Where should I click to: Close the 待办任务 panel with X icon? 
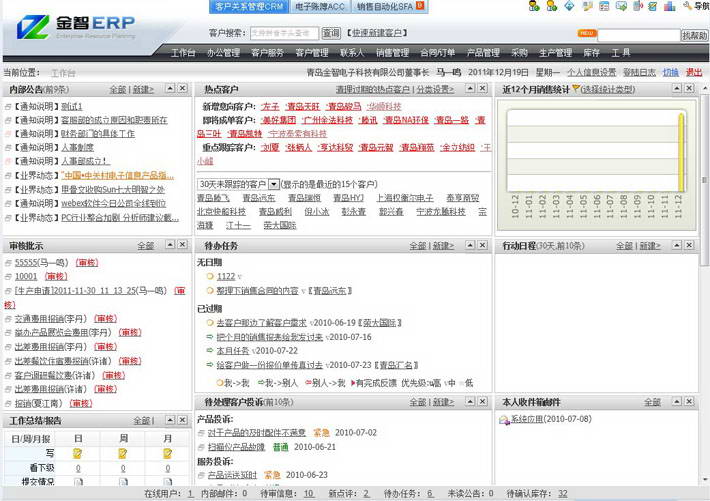point(483,245)
